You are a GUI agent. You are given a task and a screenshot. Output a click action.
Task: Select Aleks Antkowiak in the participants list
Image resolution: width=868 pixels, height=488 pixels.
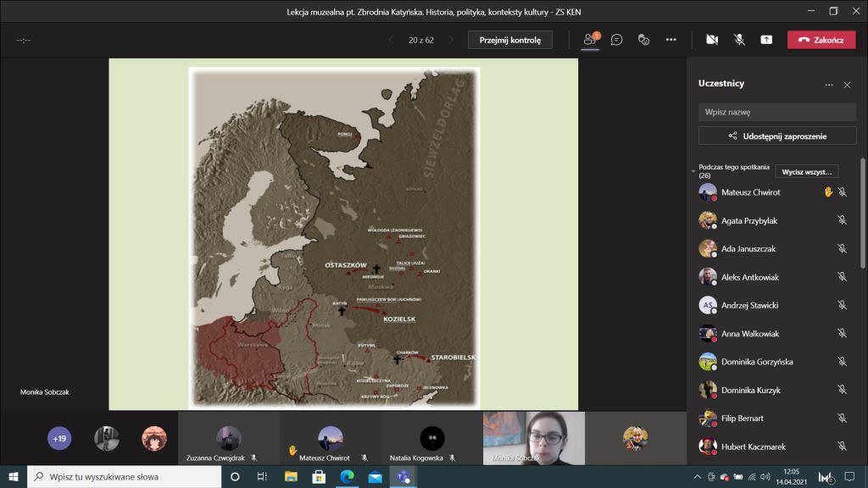(750, 277)
